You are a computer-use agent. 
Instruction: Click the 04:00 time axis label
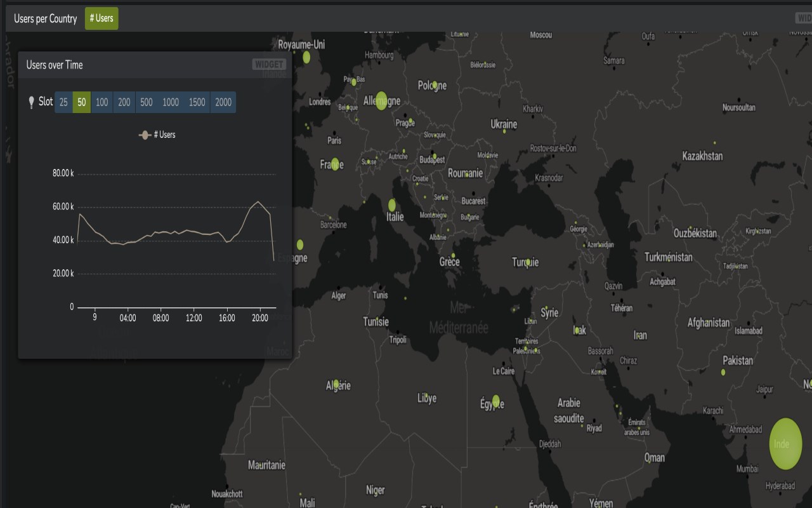pos(128,317)
